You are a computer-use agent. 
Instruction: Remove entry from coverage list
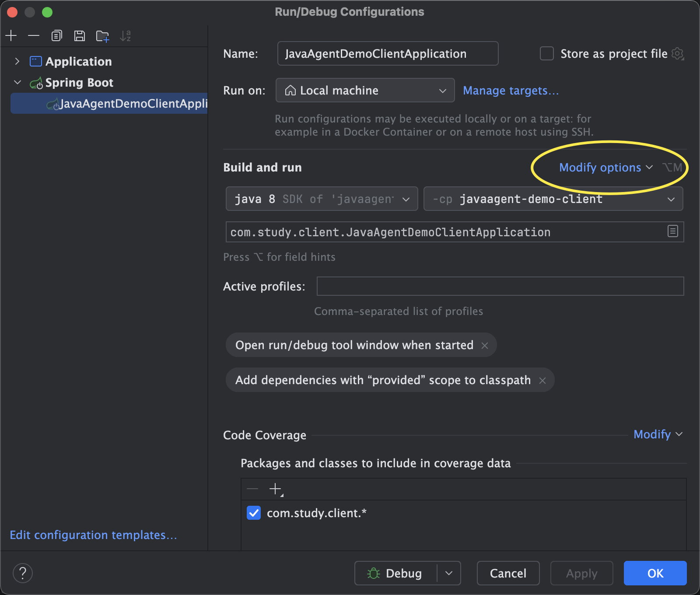pos(252,489)
